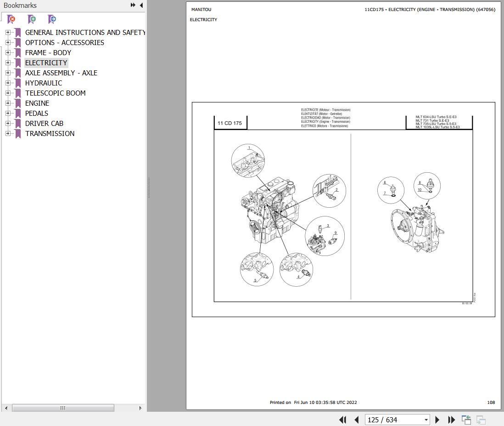Jump to HYDRAULIC bookmark
The width and height of the screenshot is (504, 426).
[x=44, y=83]
